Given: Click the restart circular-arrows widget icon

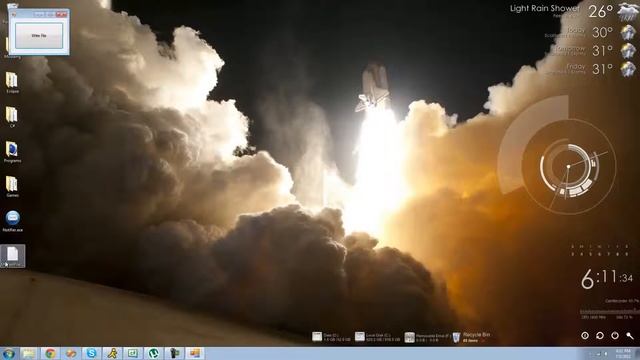Looking at the screenshot, I should pos(600,336).
